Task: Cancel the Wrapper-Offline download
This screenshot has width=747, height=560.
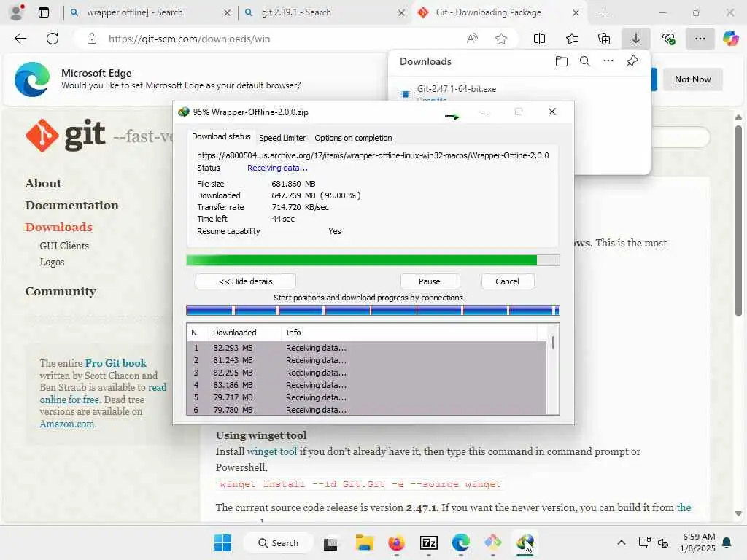Action: point(508,281)
